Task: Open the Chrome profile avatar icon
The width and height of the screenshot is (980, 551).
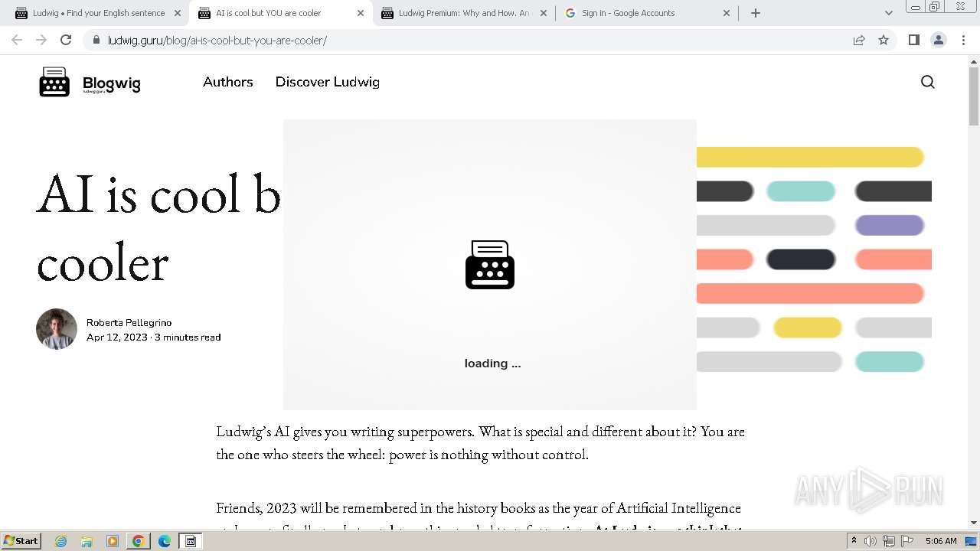Action: click(x=938, y=40)
